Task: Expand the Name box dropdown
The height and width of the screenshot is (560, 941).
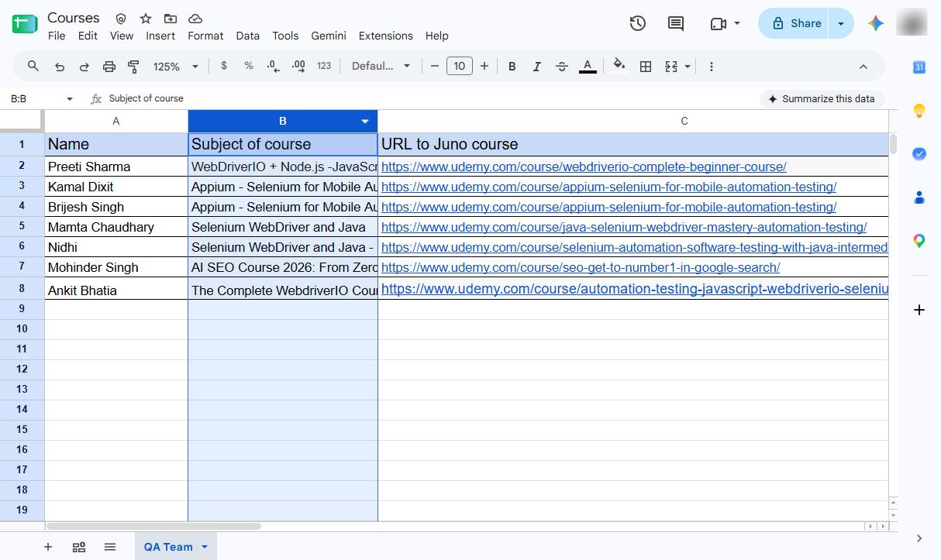Action: [x=70, y=99]
